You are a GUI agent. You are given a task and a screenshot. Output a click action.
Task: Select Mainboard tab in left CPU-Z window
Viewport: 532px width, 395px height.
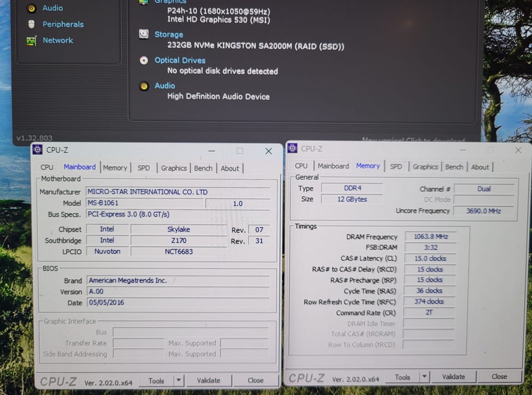click(x=80, y=167)
